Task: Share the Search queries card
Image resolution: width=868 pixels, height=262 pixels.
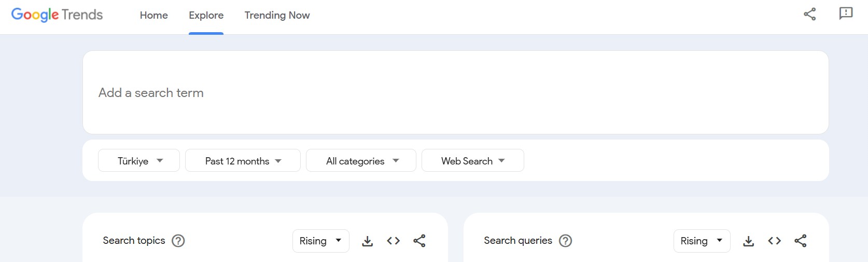Action: coord(801,241)
